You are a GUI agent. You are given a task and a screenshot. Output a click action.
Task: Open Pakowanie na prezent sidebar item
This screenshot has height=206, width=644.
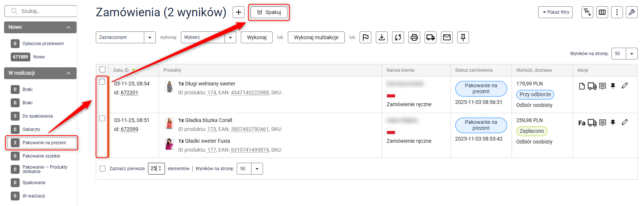tap(44, 143)
